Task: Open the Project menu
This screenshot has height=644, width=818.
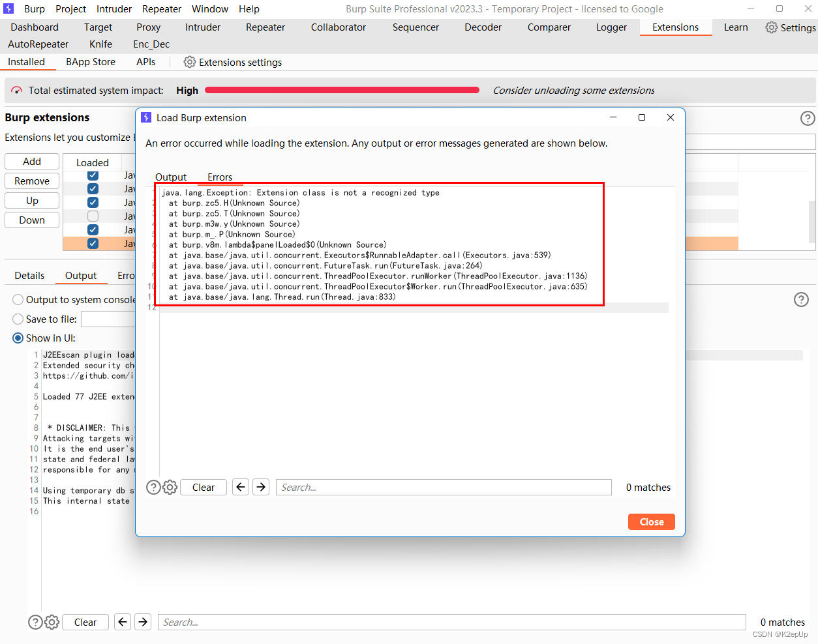Action: (70, 8)
